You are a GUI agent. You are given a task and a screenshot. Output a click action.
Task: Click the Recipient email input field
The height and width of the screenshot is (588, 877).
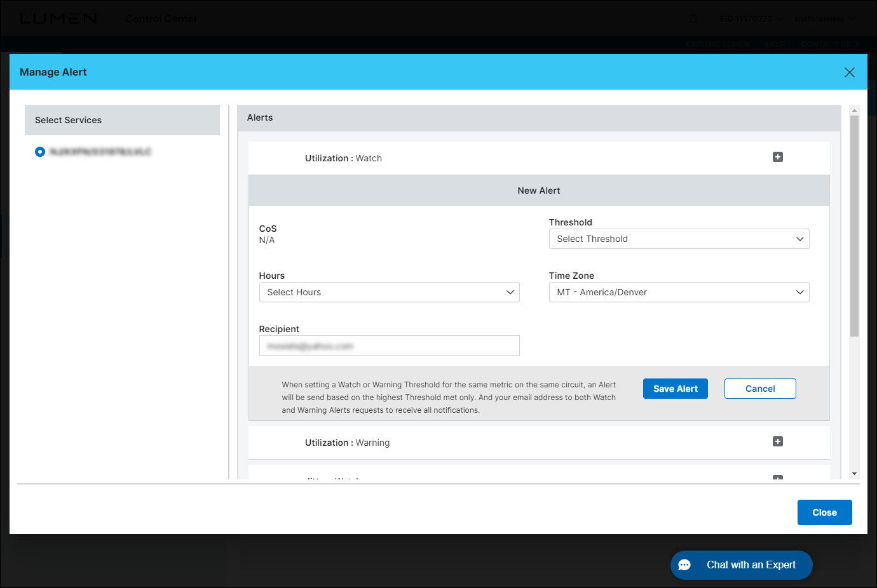(389, 345)
